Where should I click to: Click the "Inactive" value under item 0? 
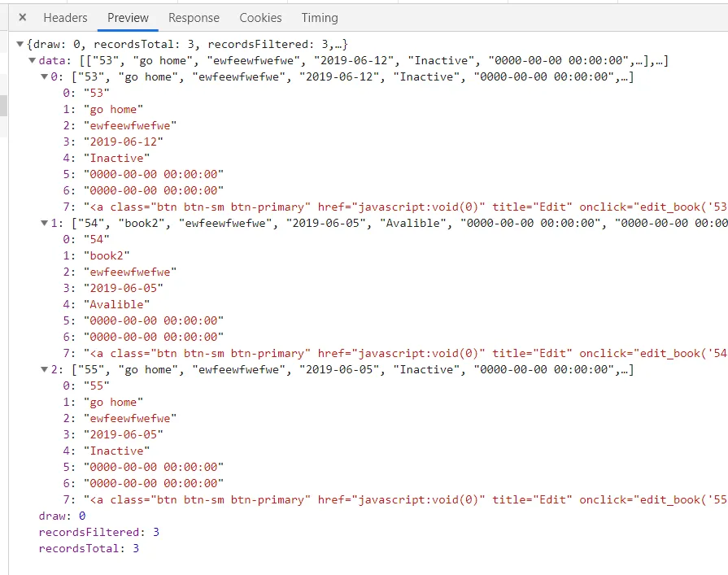[x=116, y=159]
